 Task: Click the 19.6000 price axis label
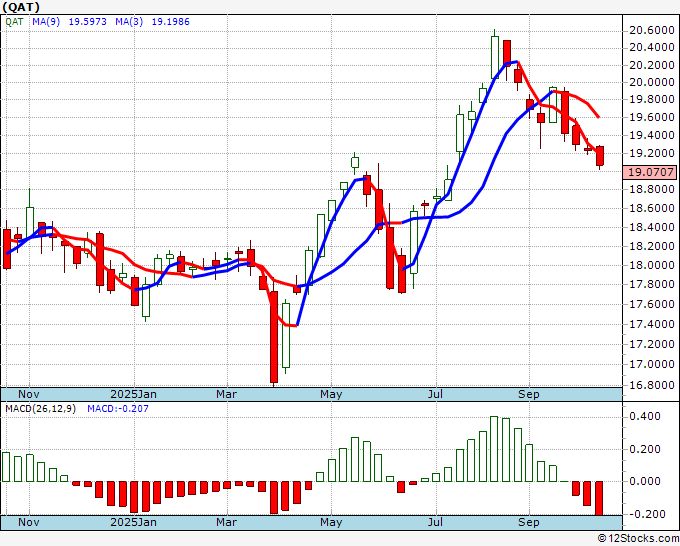[651, 118]
